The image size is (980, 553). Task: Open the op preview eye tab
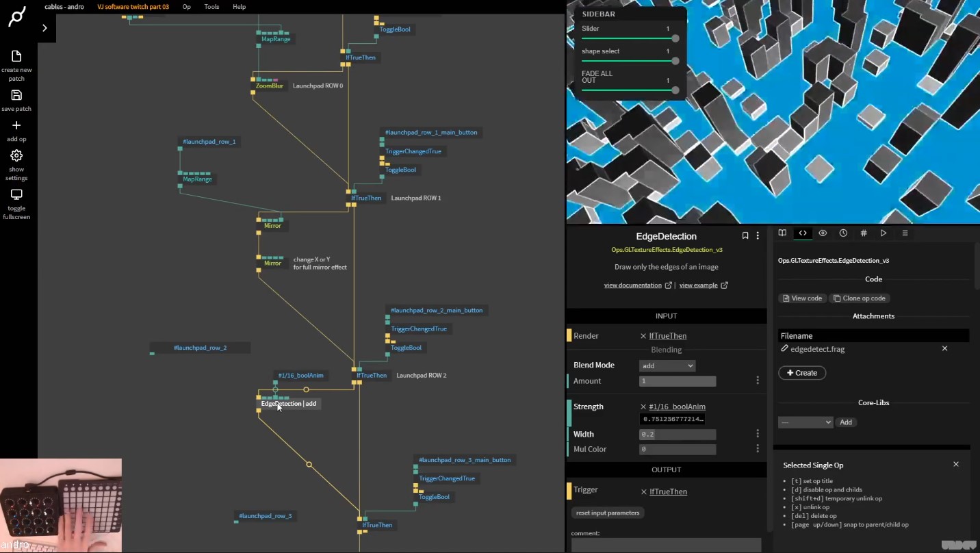[x=823, y=233]
